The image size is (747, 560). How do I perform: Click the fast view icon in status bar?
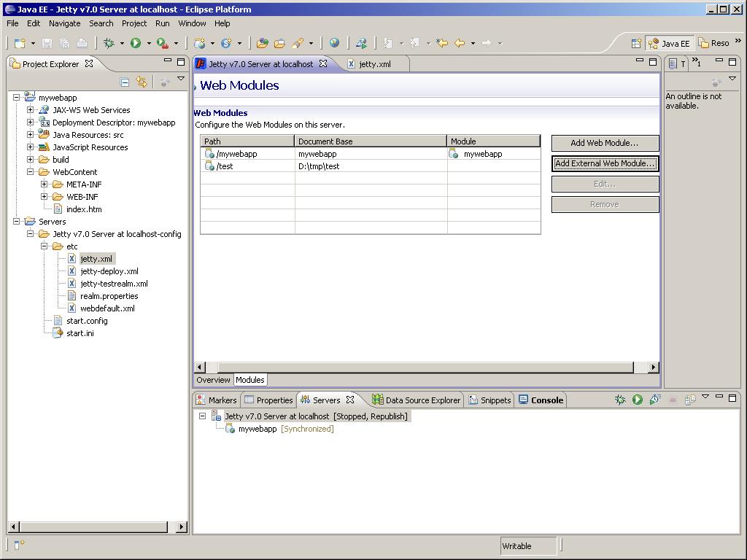click(x=19, y=544)
